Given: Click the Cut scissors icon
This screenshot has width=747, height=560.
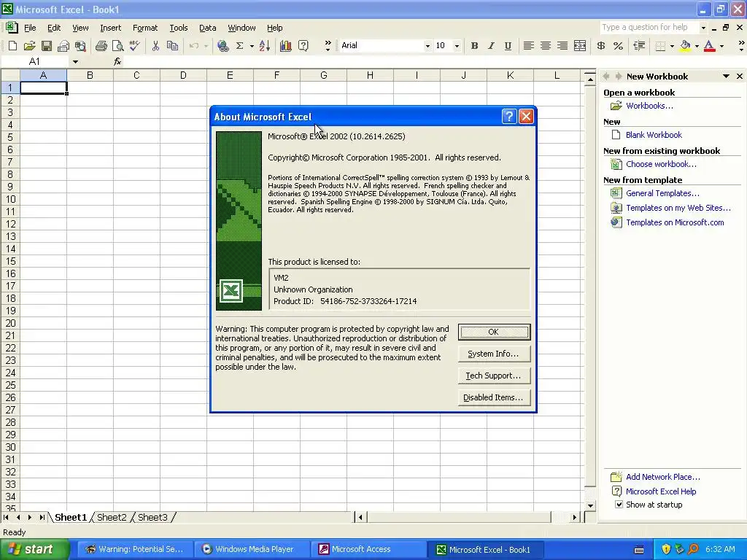Looking at the screenshot, I should [155, 46].
